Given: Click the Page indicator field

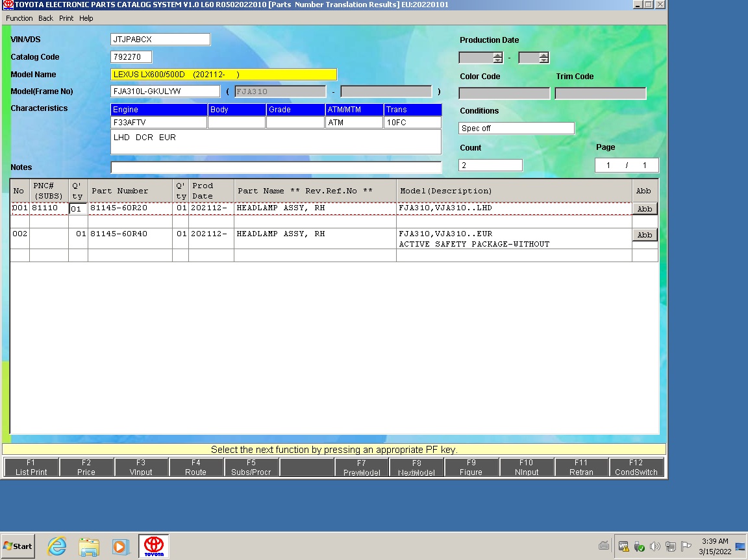Looking at the screenshot, I should click(627, 165).
